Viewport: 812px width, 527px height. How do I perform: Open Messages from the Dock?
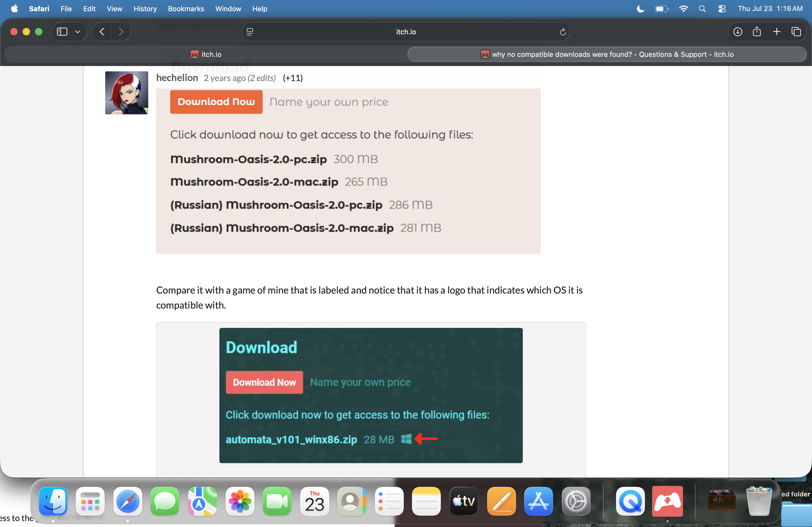(165, 501)
